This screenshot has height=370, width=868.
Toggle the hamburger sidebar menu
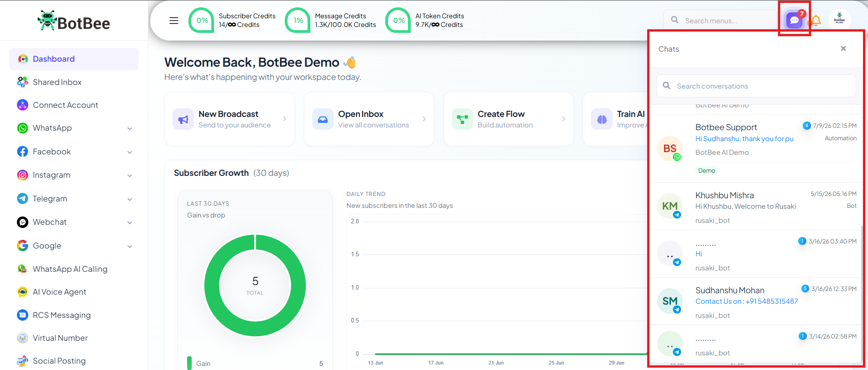point(174,21)
